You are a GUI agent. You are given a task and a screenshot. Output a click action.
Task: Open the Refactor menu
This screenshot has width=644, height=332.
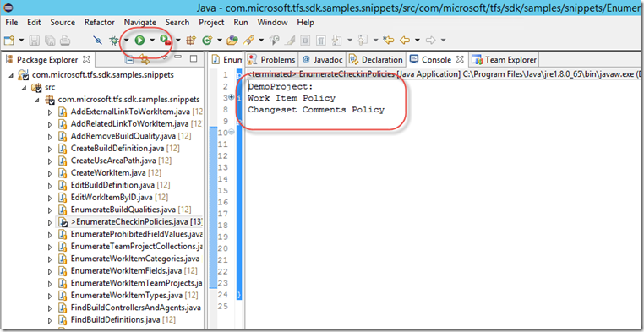(100, 22)
